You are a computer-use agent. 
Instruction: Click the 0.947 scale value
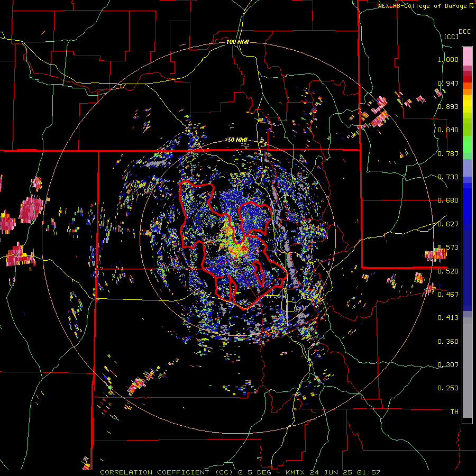448,83
